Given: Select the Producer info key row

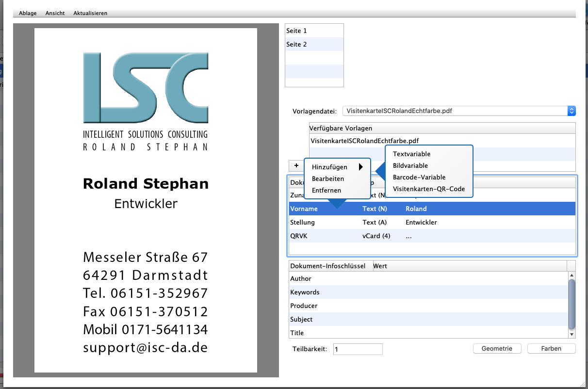Looking at the screenshot, I should (x=428, y=306).
